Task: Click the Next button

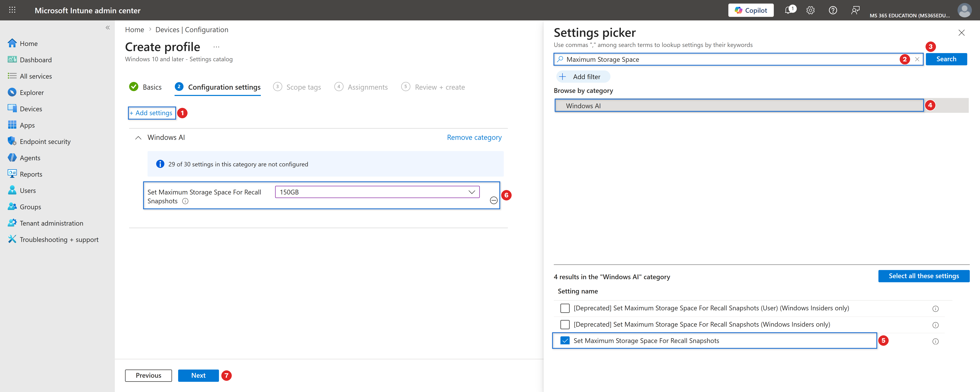Action: (x=198, y=375)
